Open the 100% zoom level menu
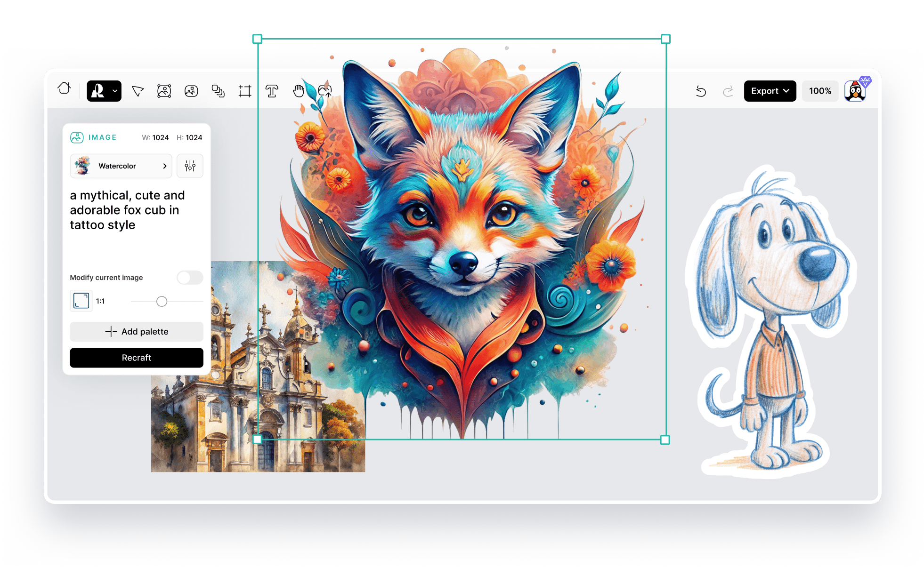924x567 pixels. tap(820, 91)
